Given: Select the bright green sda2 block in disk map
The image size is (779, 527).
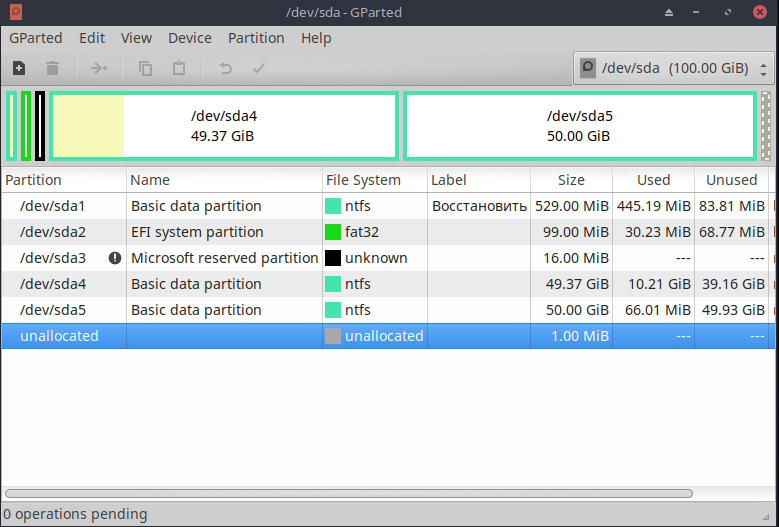Looking at the screenshot, I should (x=26, y=126).
